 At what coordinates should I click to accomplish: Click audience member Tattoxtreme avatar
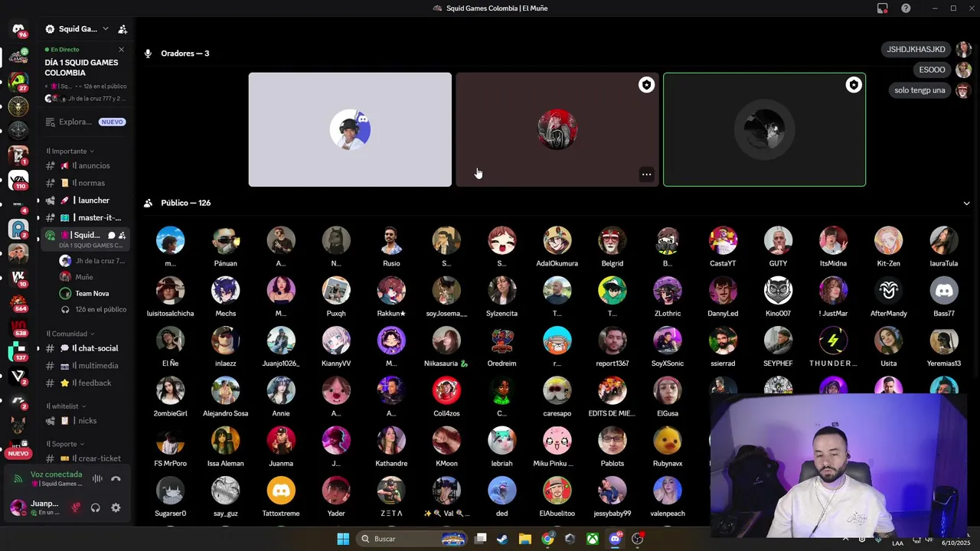281,491
